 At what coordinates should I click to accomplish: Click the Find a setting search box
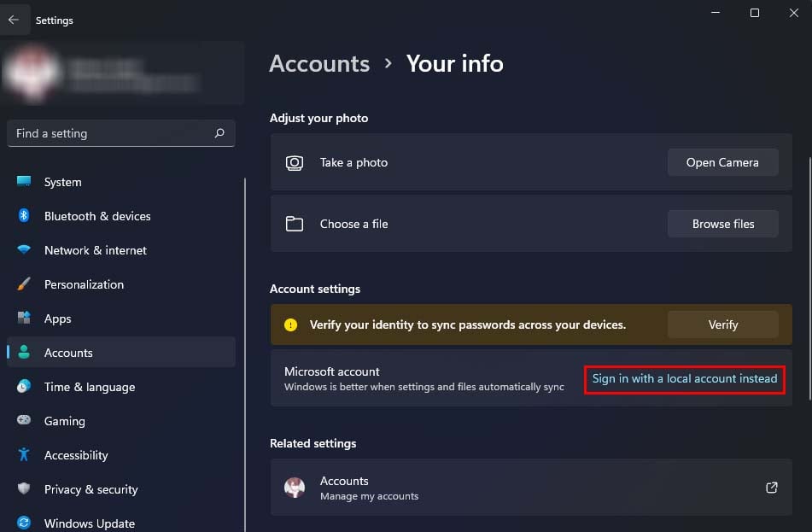(x=121, y=133)
